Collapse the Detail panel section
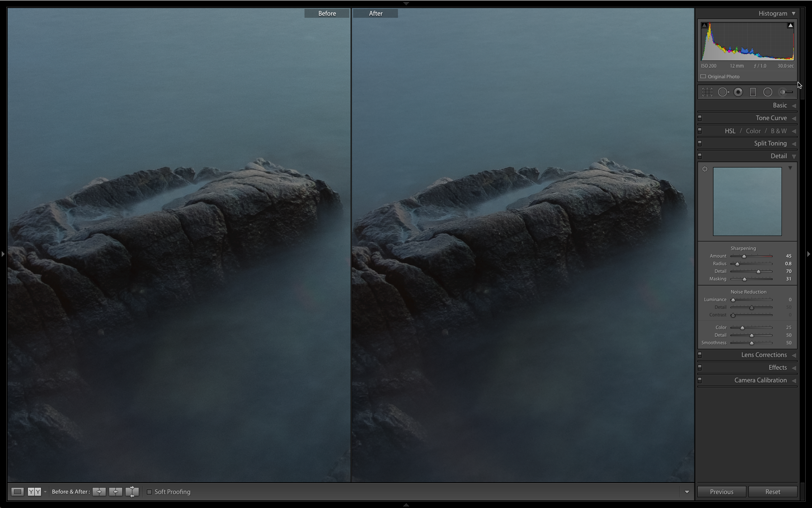The width and height of the screenshot is (812, 508). click(x=794, y=156)
